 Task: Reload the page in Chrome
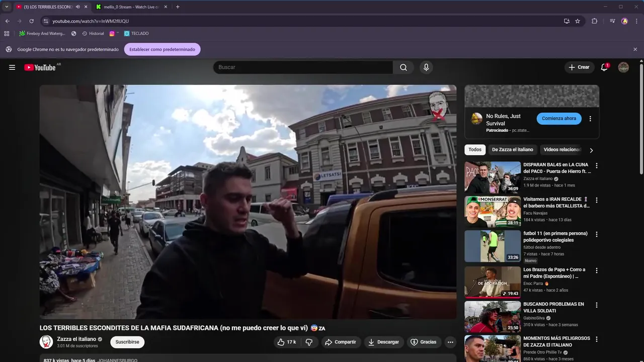click(x=31, y=21)
